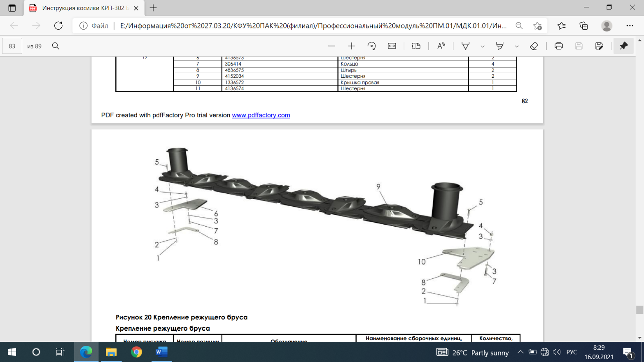Rotate the PDF page
Image resolution: width=644 pixels, height=362 pixels.
(x=371, y=46)
